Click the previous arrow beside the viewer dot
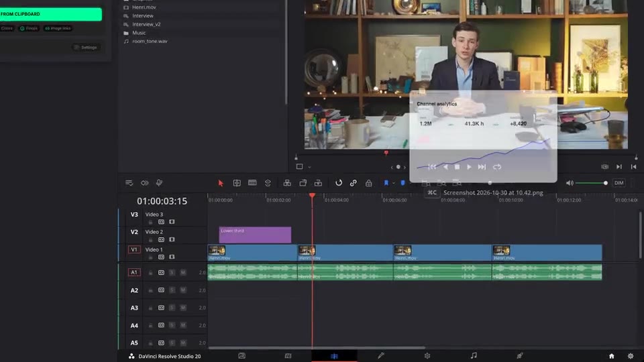Screen dimensions: 644x362 coord(392,167)
